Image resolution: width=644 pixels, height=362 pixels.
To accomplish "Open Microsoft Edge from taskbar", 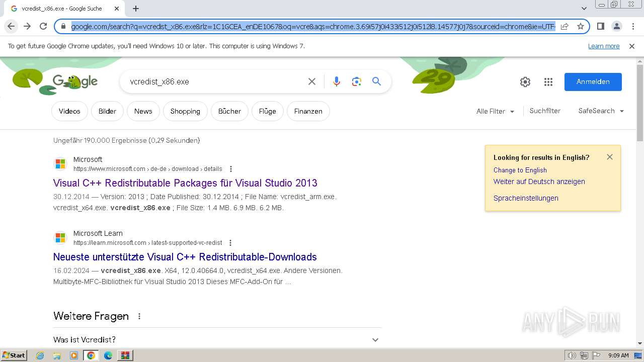I will (108, 355).
